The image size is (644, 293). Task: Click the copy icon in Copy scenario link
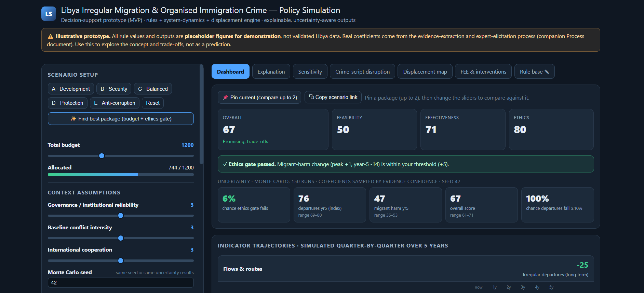(x=311, y=97)
